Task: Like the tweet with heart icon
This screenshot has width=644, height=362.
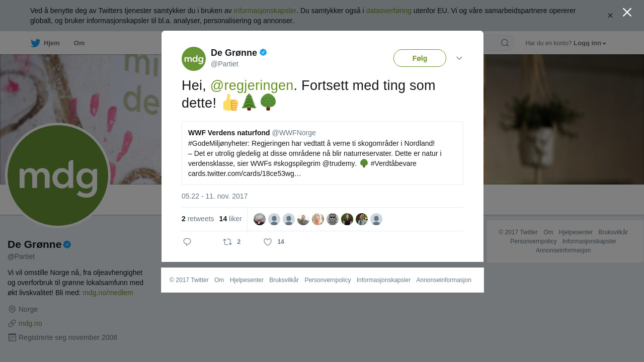Action: point(268,242)
